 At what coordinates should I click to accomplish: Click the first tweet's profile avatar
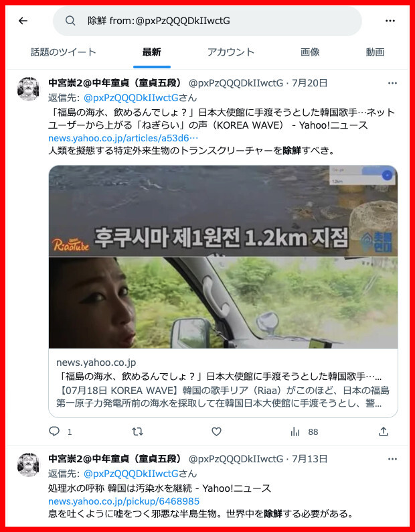click(x=29, y=89)
